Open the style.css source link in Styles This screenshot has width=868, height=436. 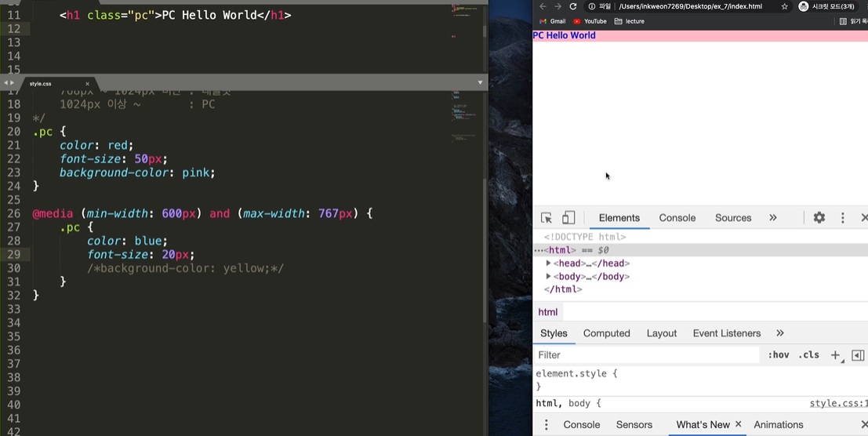(x=838, y=403)
